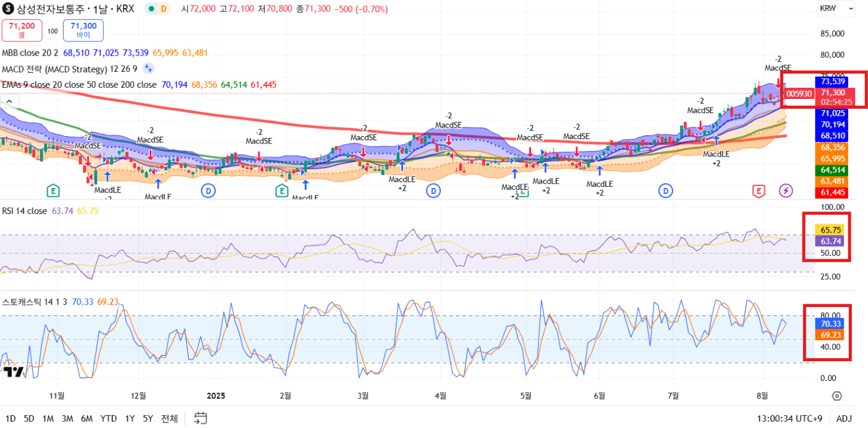
Task: Click the dividend D marker above 2025
Action: point(208,190)
